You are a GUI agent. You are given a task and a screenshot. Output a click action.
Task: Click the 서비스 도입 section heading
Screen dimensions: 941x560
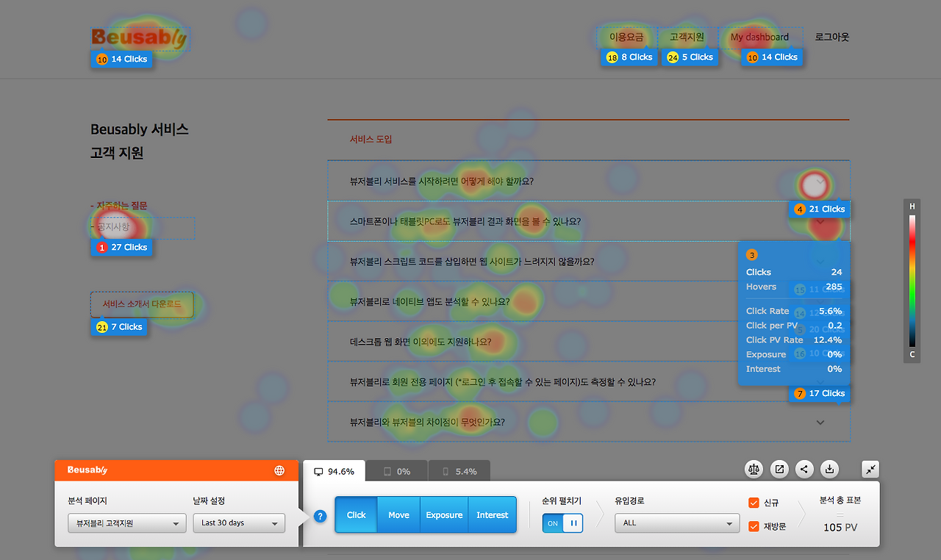371,139
